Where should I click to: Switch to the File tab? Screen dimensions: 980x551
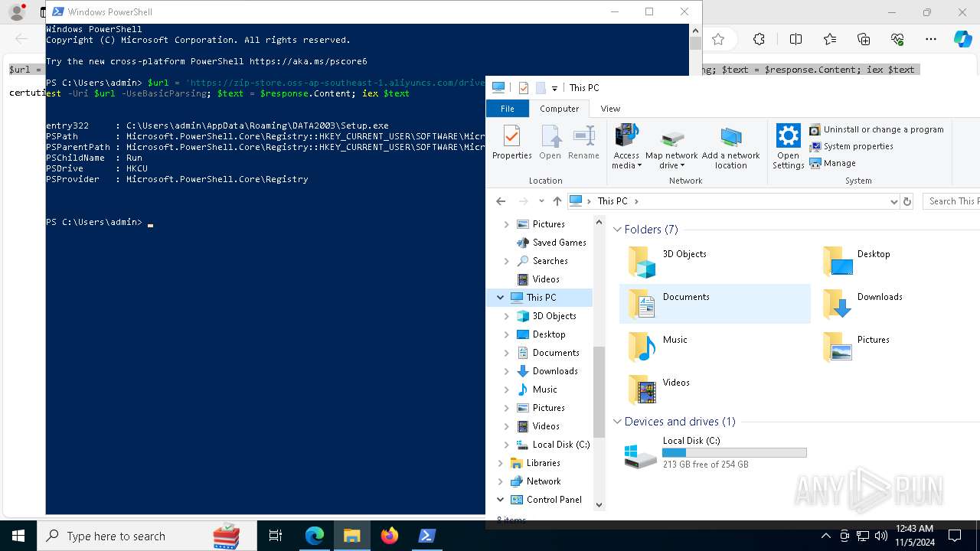click(x=508, y=109)
